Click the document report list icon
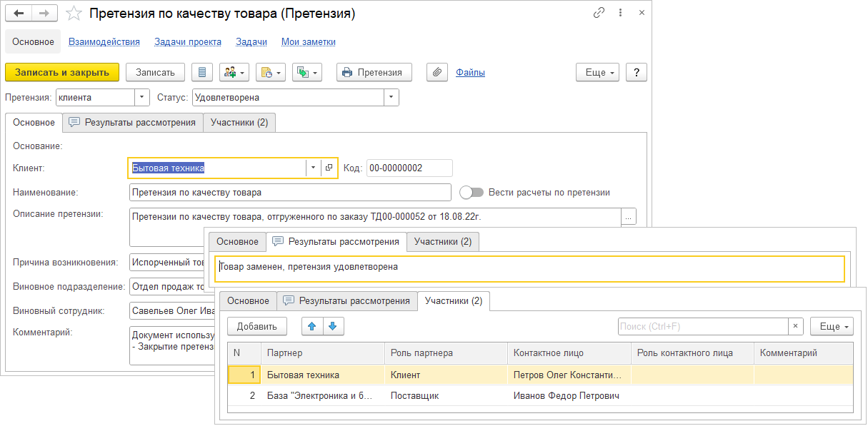The width and height of the screenshot is (868, 426). 202,72
